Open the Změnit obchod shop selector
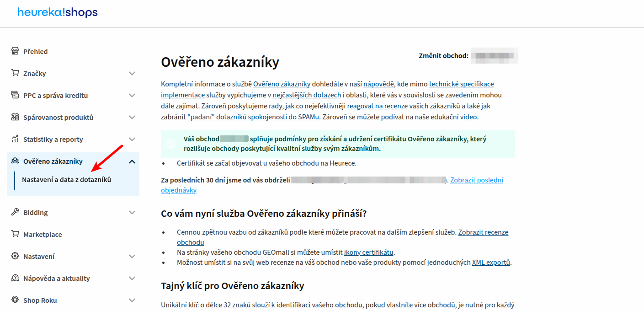The image size is (644, 311). point(495,56)
